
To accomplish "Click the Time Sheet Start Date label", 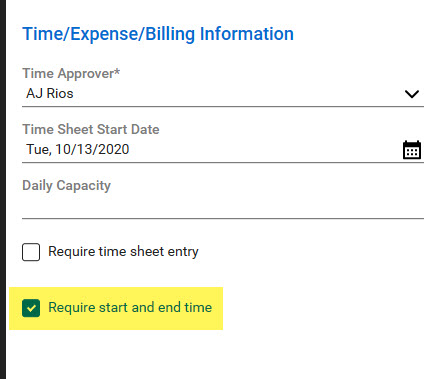I will (91, 129).
